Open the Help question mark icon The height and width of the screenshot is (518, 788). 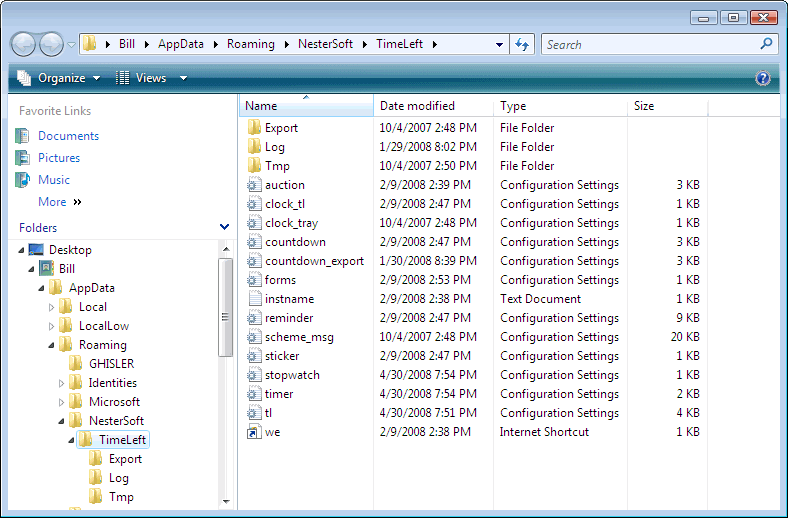(x=762, y=78)
